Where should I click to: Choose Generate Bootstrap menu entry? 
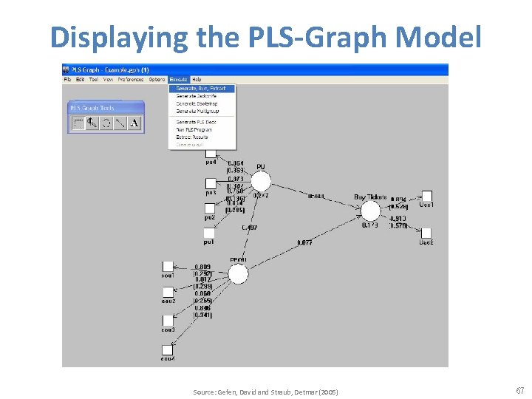pyautogui.click(x=202, y=104)
